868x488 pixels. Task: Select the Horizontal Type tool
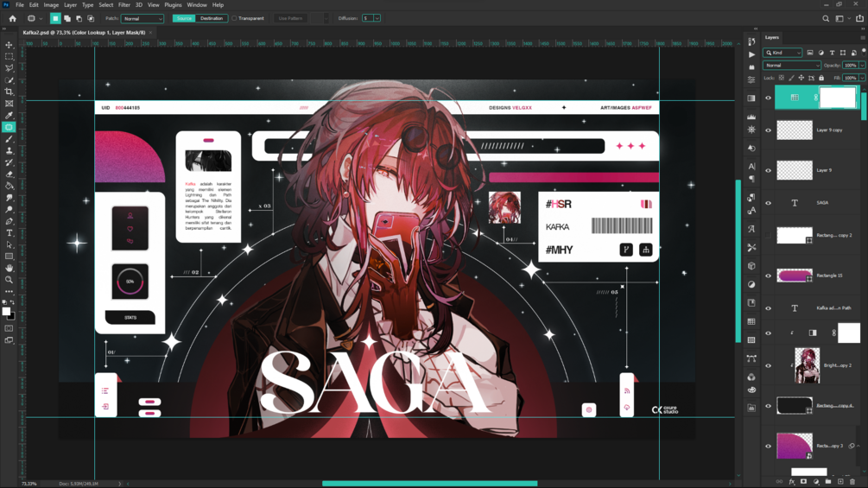pyautogui.click(x=9, y=233)
